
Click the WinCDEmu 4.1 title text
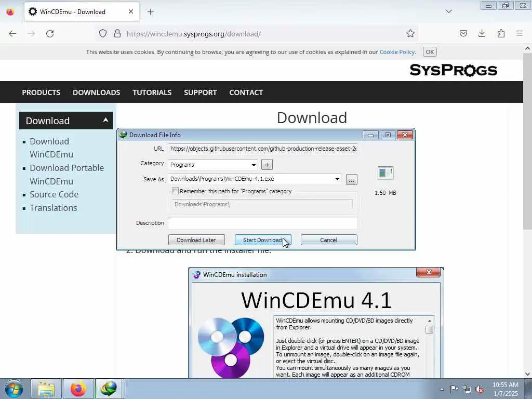pos(316,300)
